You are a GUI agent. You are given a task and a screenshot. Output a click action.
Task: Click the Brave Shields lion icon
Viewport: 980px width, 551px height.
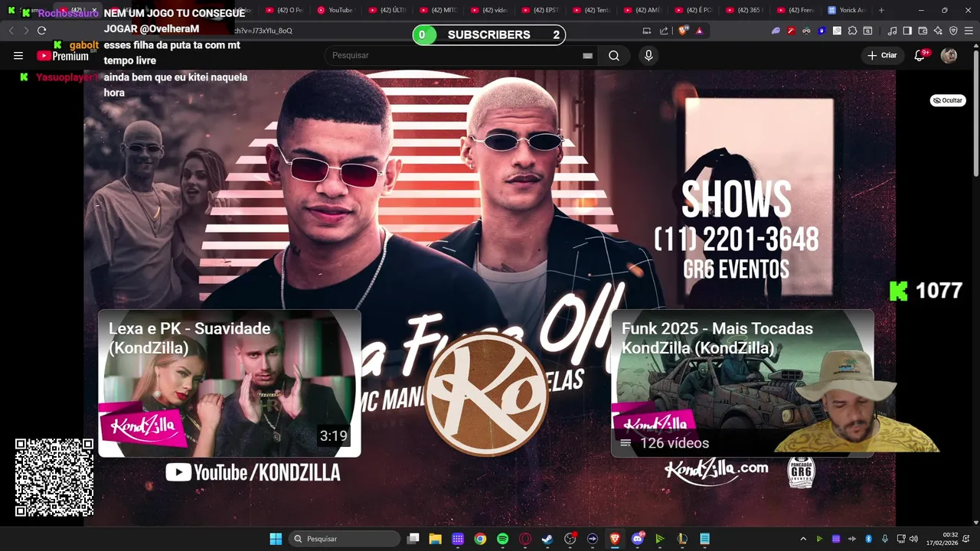click(x=684, y=31)
